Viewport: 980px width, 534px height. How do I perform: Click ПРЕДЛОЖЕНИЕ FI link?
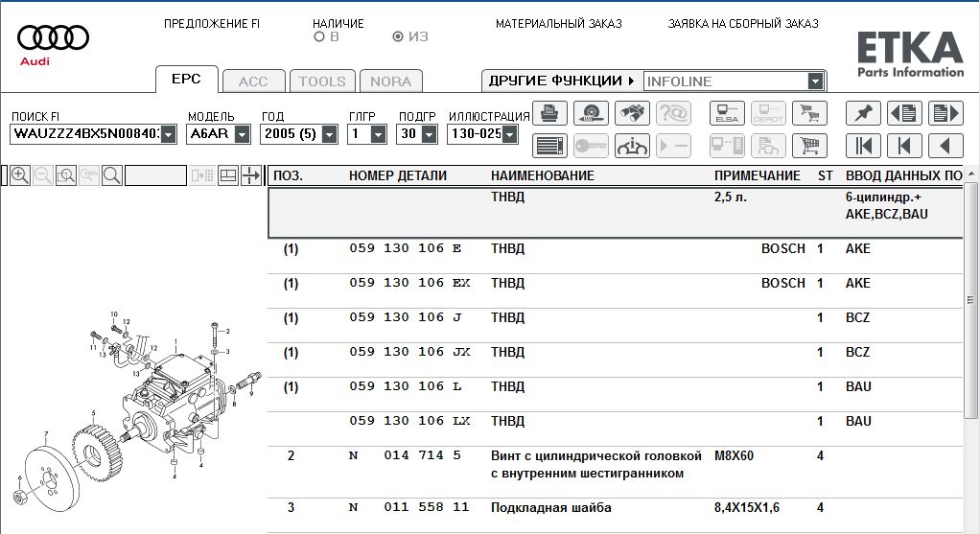(x=212, y=24)
